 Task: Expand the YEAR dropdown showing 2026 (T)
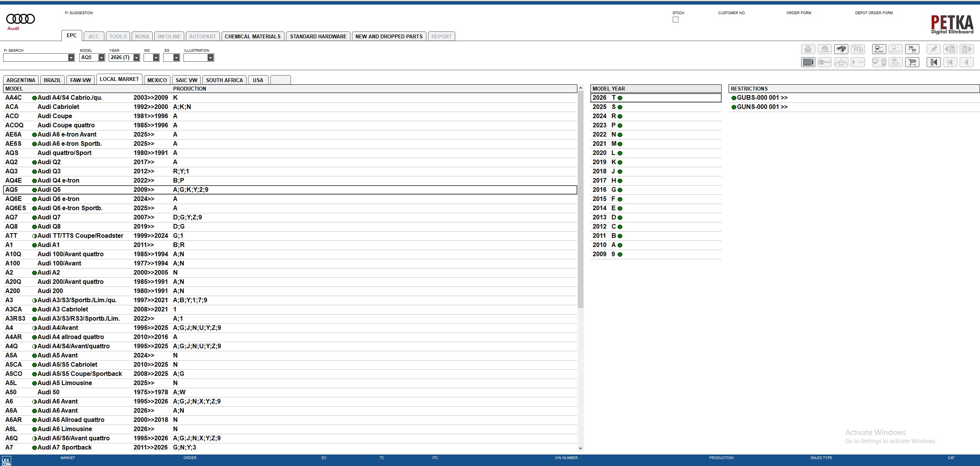[x=136, y=58]
